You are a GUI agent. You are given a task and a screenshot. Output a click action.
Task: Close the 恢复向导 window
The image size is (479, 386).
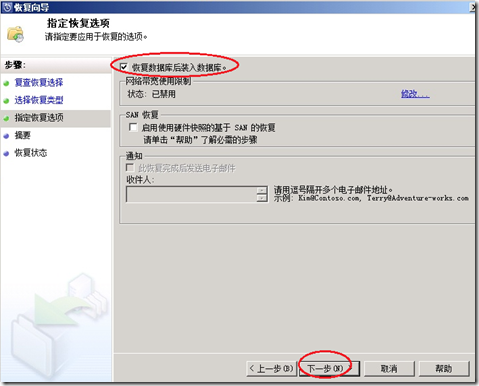pos(474,7)
